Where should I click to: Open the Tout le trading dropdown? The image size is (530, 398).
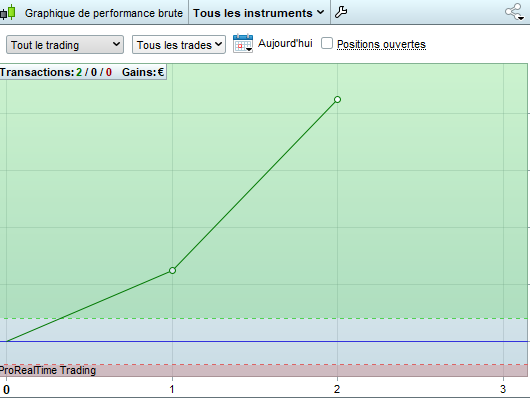pyautogui.click(x=65, y=45)
